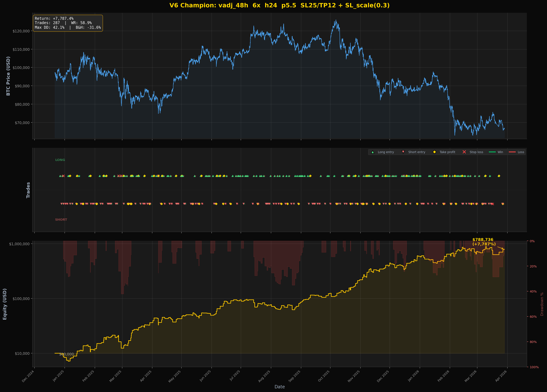Screen dimensions: 547x392
Task: Click a take-profit diamond on the LONG trade row
Action: coord(311,176)
